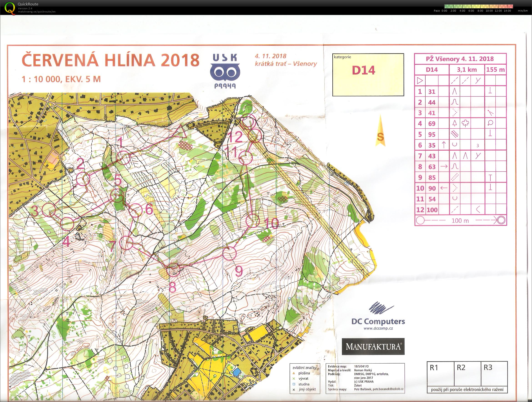Click control circle 7 on the map
This screenshot has height=402, width=532.
coord(126,243)
